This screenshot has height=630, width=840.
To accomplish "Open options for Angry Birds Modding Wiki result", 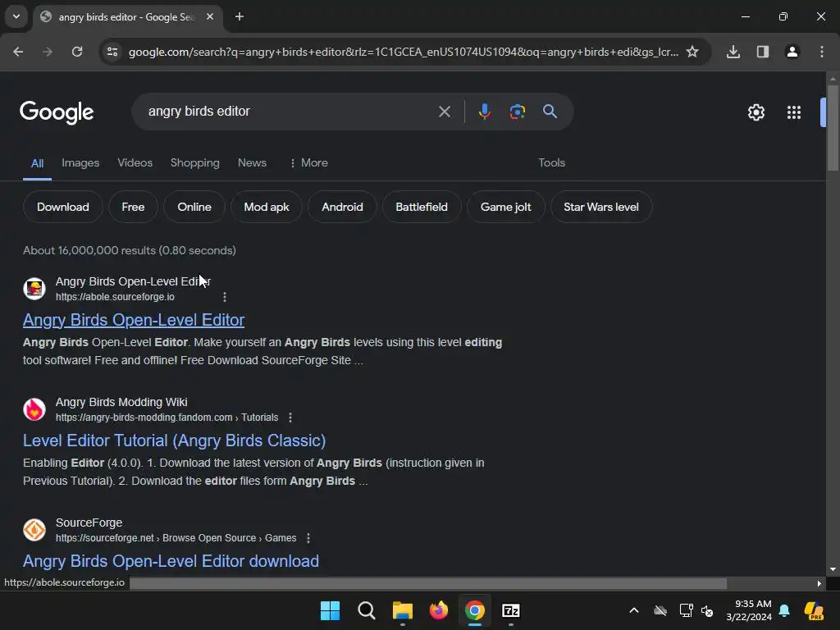I will click(290, 418).
